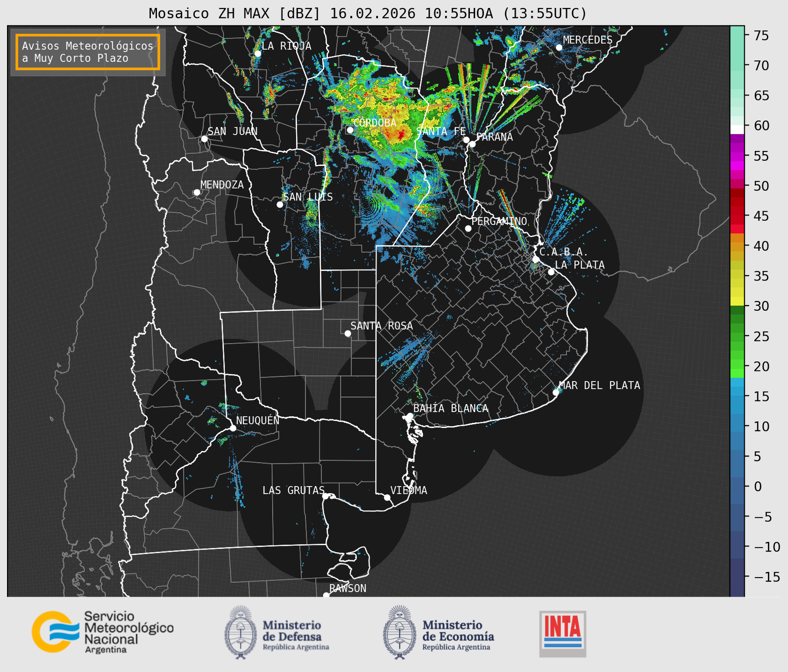The height and width of the screenshot is (672, 788).
Task: Click the "SANTA FE" city label
Action: [x=441, y=131]
